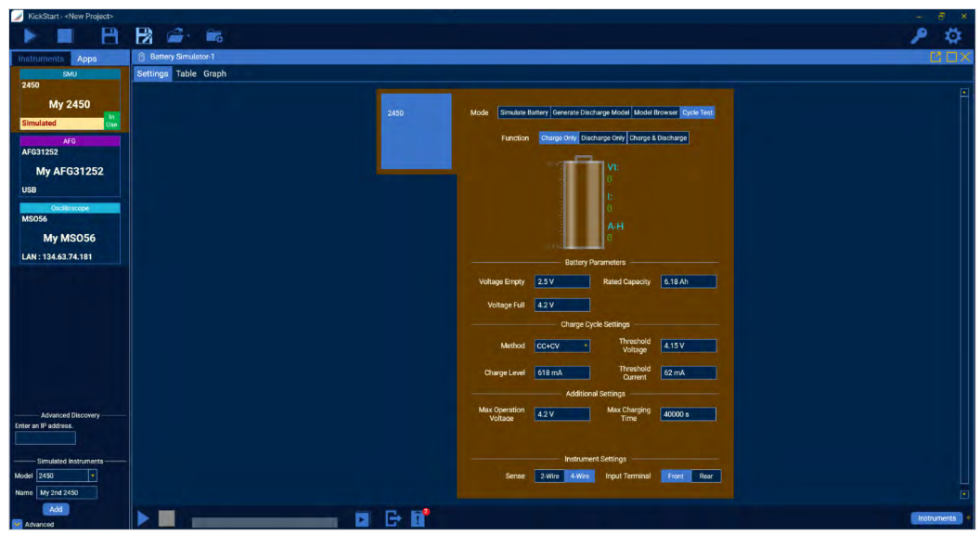Start the test with the bottom play button

[143, 518]
